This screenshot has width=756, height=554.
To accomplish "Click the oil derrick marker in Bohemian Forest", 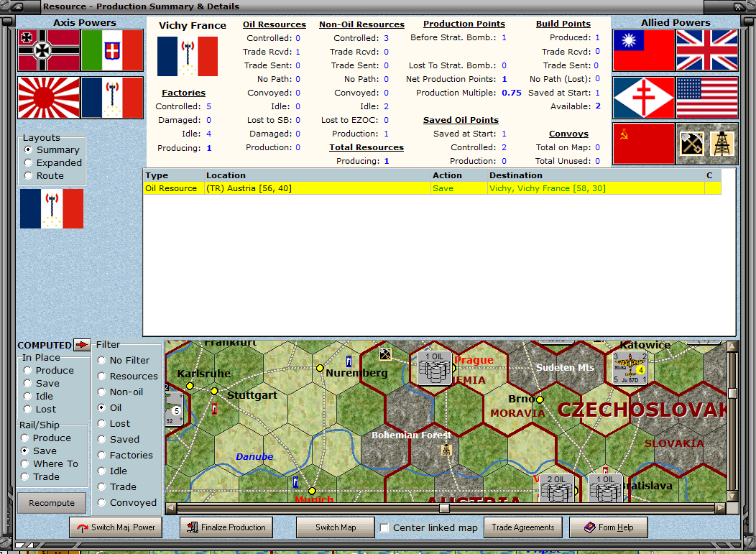I will pyautogui.click(x=446, y=450).
